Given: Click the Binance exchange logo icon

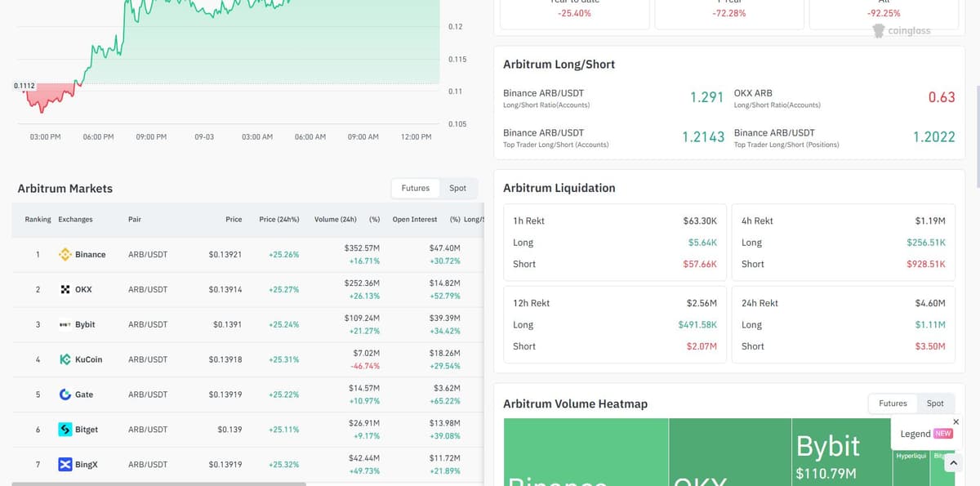Looking at the screenshot, I should [65, 255].
